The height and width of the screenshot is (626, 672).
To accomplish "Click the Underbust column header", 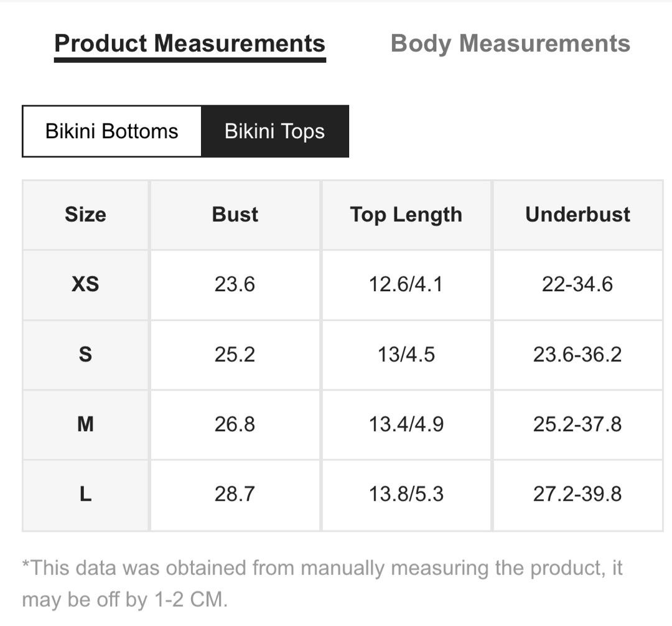I will (577, 214).
